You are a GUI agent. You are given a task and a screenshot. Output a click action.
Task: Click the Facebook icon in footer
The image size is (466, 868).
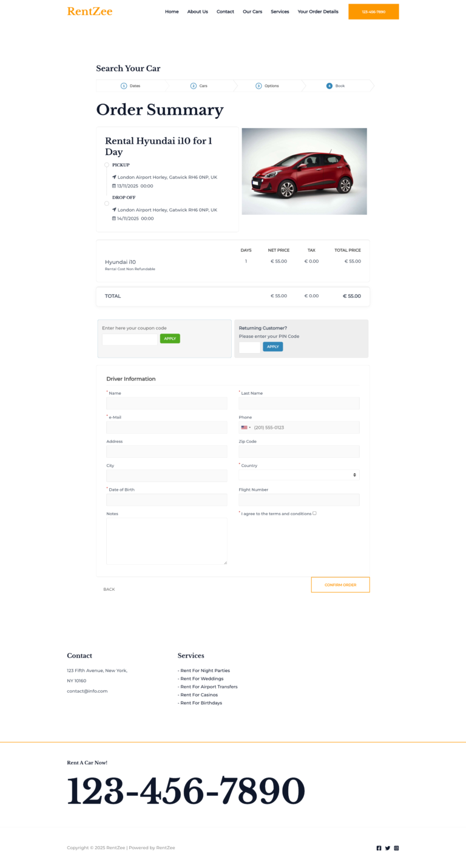coord(379,848)
